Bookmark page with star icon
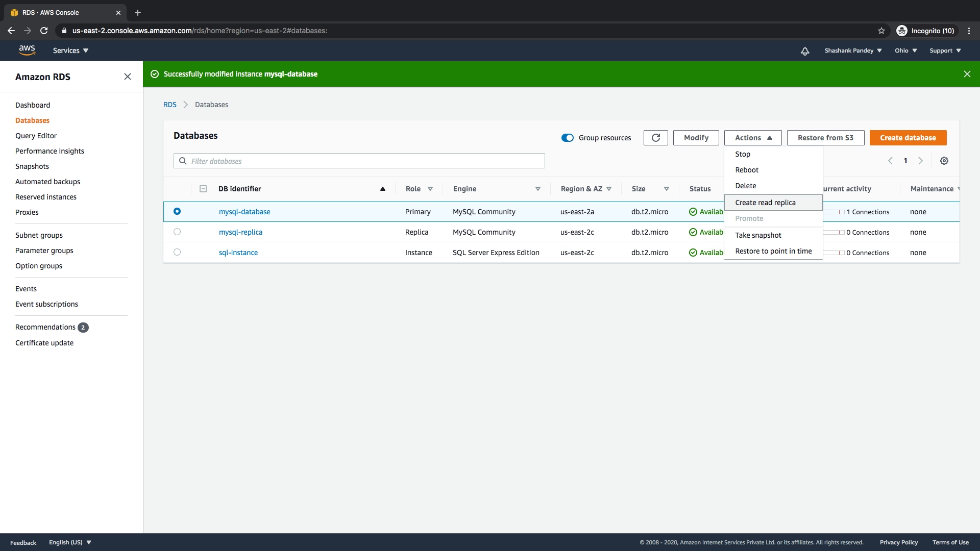The width and height of the screenshot is (980, 551). tap(881, 31)
